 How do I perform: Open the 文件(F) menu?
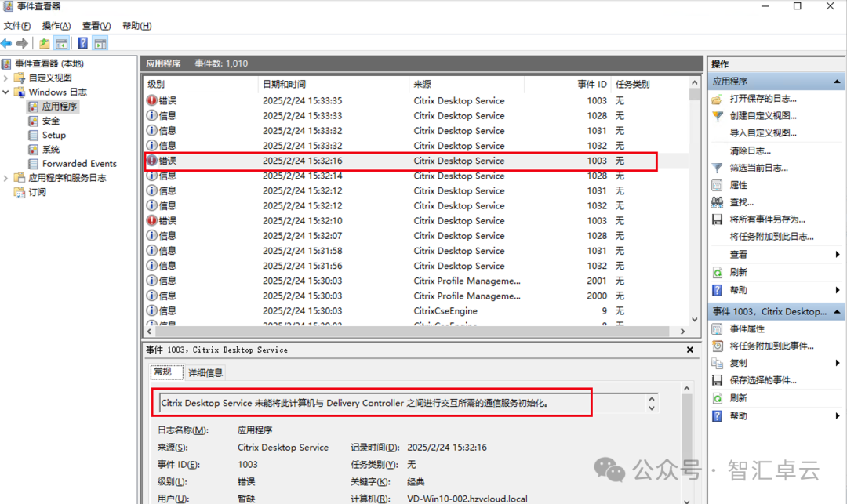[x=17, y=25]
